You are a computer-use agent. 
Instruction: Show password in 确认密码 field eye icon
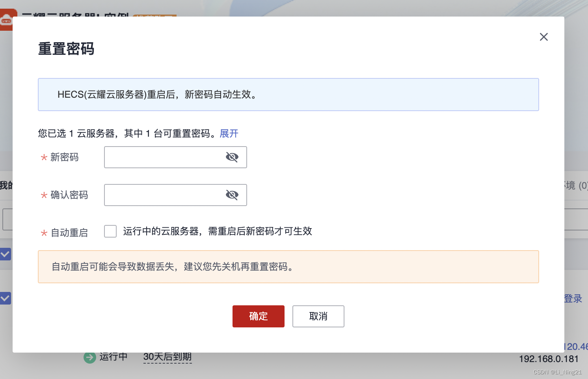tap(232, 195)
